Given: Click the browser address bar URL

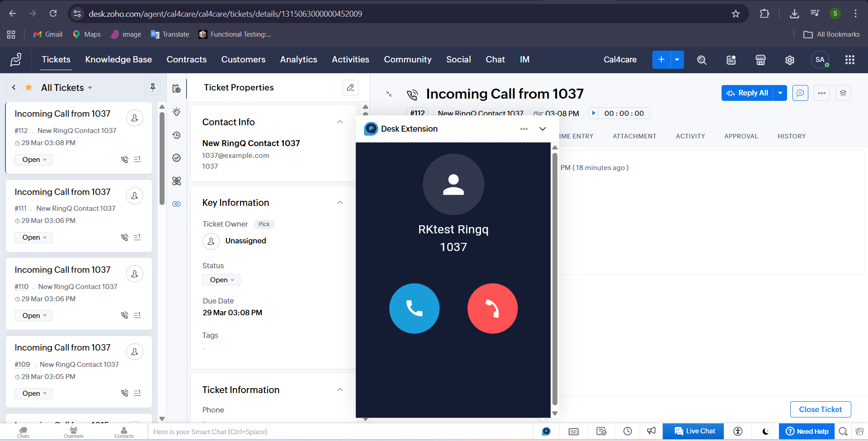Looking at the screenshot, I should (x=225, y=14).
